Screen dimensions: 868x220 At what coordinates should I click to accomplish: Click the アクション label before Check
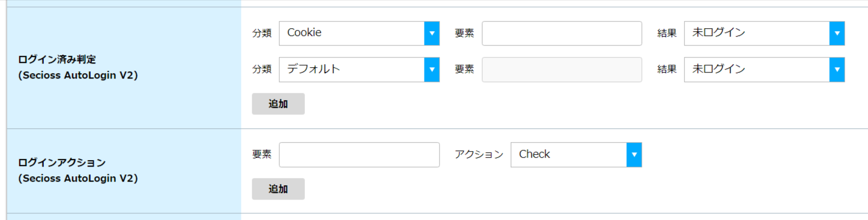tap(479, 155)
